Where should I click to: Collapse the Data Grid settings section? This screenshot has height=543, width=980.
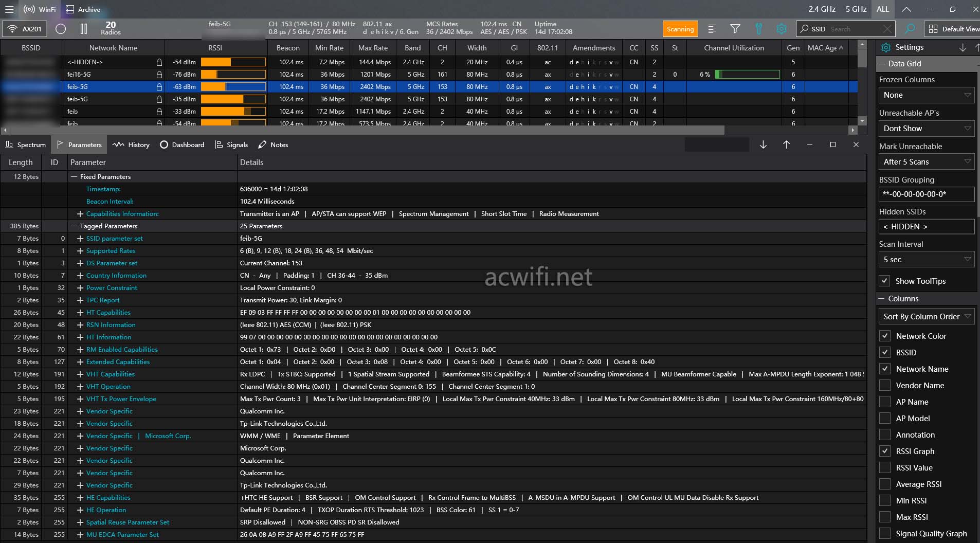(882, 64)
